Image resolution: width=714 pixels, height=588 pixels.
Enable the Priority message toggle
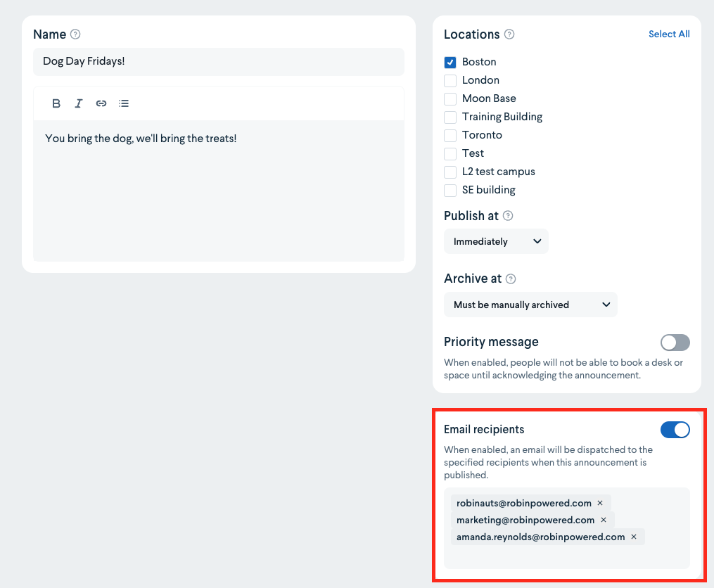[x=675, y=343]
